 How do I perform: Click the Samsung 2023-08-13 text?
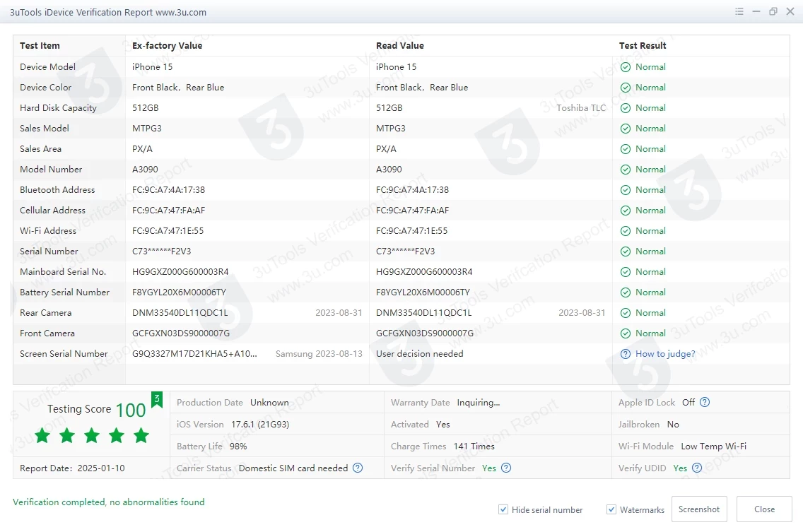(x=319, y=354)
